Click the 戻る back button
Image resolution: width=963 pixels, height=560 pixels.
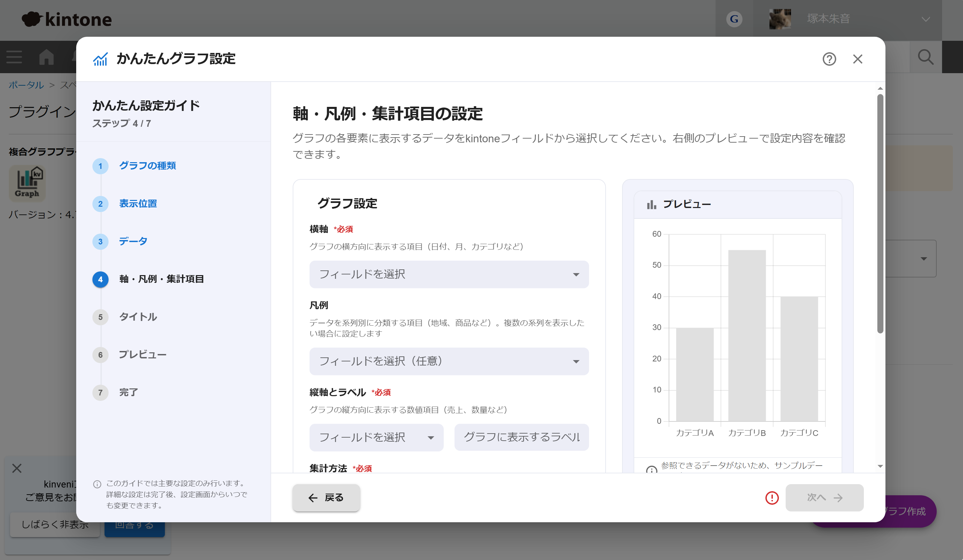click(x=326, y=497)
